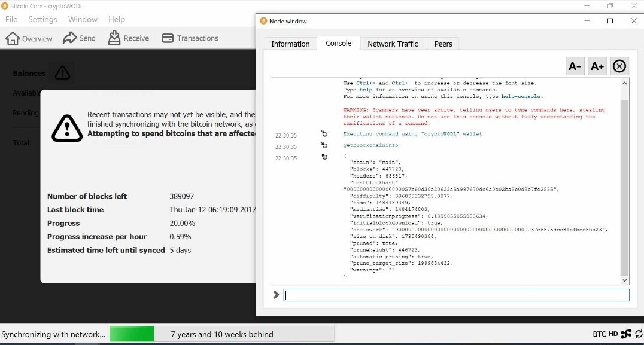Switch to the Network Traffic tab
The image size is (644, 345).
[393, 44]
